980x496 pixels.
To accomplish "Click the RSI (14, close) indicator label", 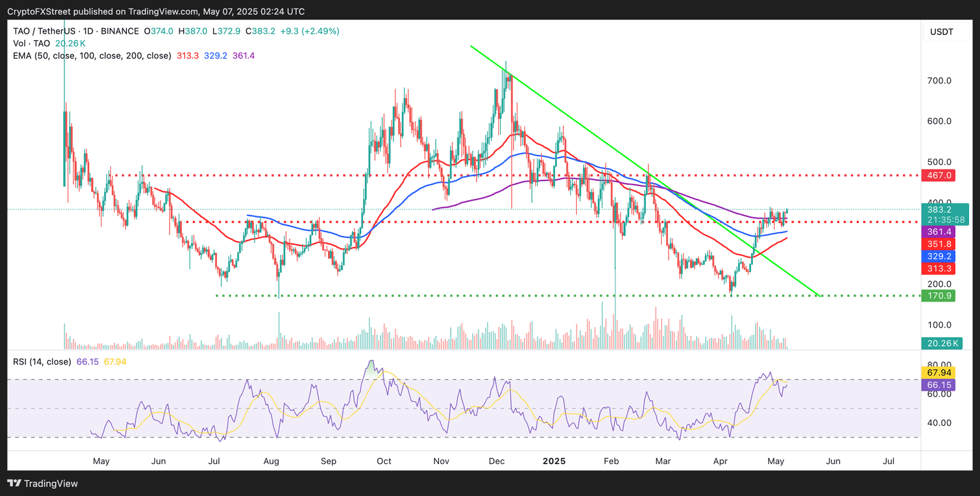I will pyautogui.click(x=42, y=361).
